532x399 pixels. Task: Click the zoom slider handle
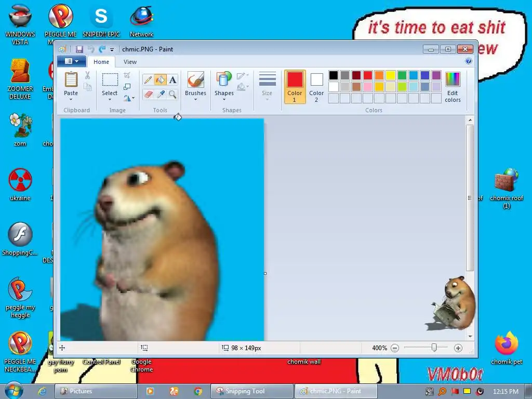point(434,348)
